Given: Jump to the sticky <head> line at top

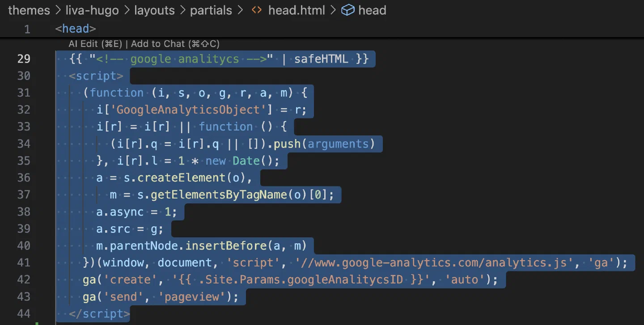Looking at the screenshot, I should [76, 29].
